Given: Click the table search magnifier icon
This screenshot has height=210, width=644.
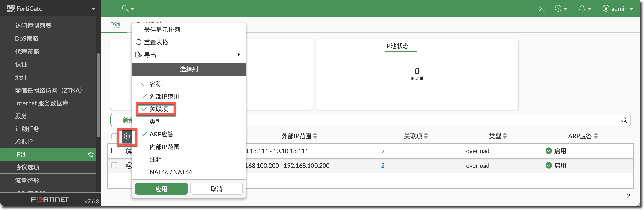Looking at the screenshot, I should [624, 120].
